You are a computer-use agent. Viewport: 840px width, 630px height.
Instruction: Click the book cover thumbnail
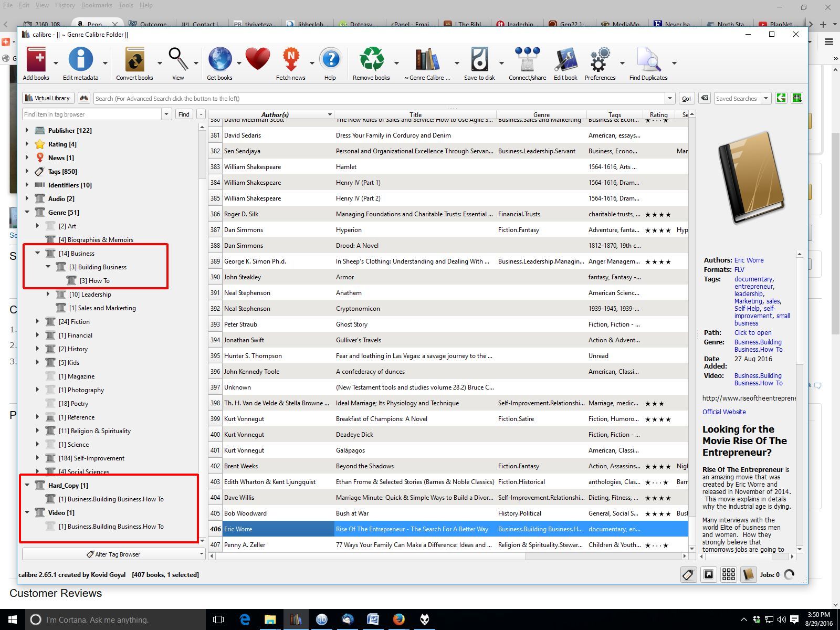[751, 178]
